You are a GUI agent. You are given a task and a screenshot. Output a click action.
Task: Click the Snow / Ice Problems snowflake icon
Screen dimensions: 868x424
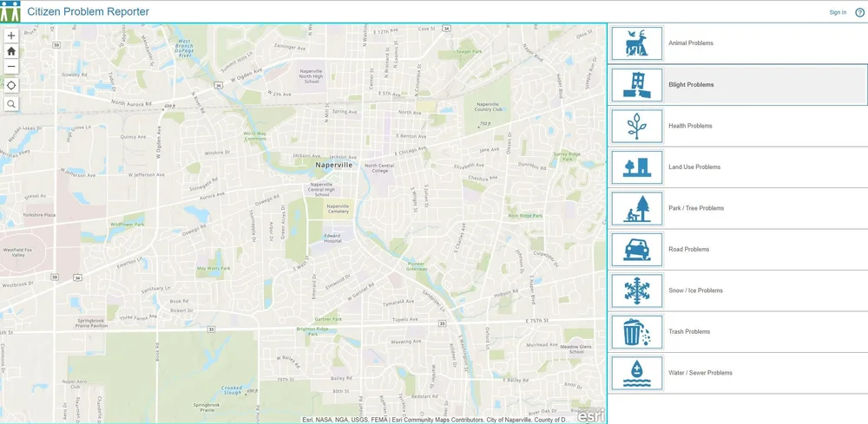(636, 290)
